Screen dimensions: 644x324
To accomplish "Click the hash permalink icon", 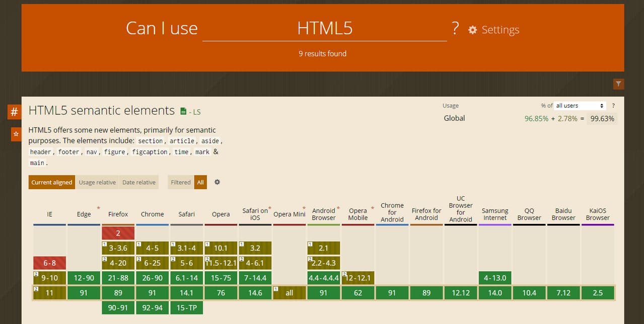I will pos(15,112).
